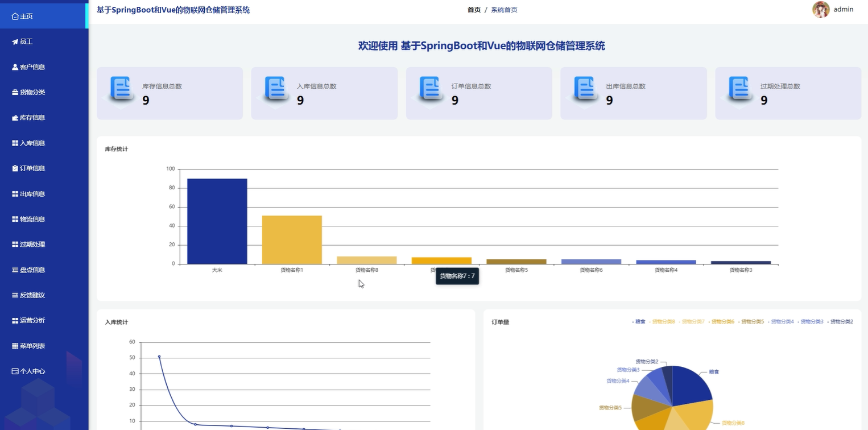
Task: Open the 主页 home sidebar item
Action: [x=44, y=16]
